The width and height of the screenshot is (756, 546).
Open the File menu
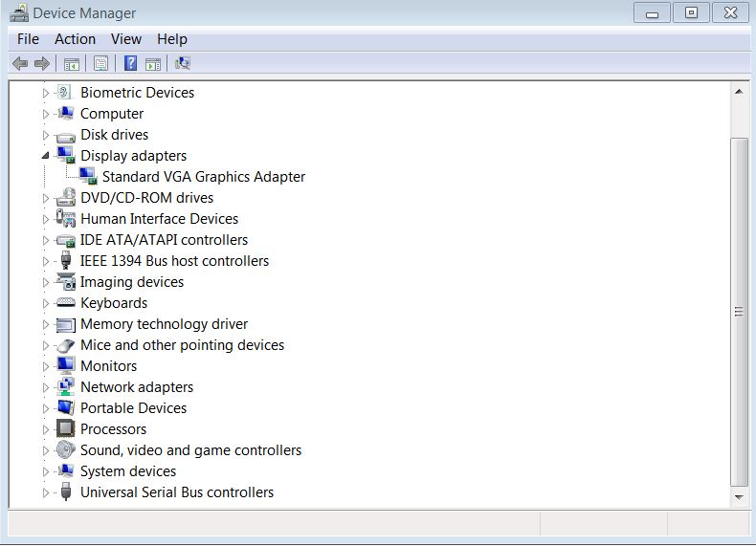pyautogui.click(x=28, y=38)
